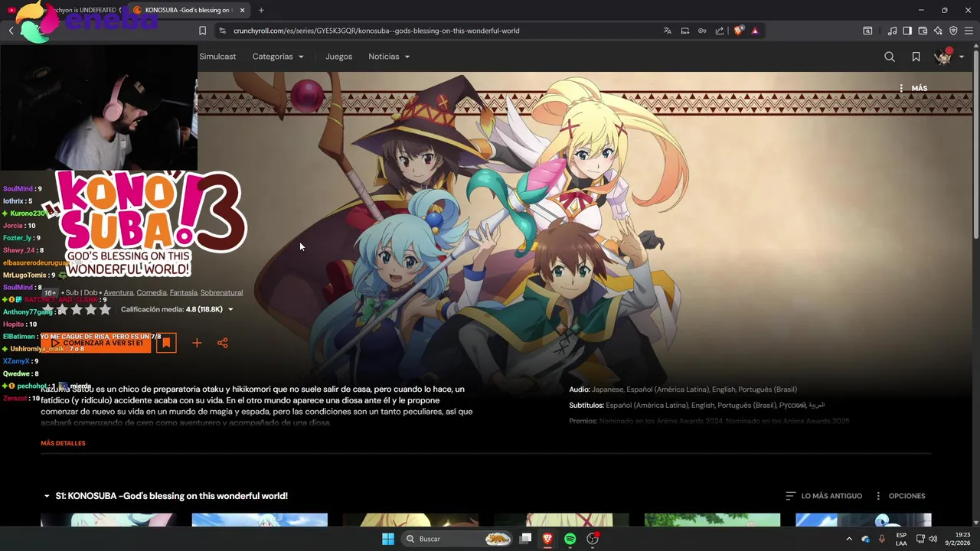Open the media control music note icon
The height and width of the screenshot is (551, 980).
pyautogui.click(x=892, y=31)
